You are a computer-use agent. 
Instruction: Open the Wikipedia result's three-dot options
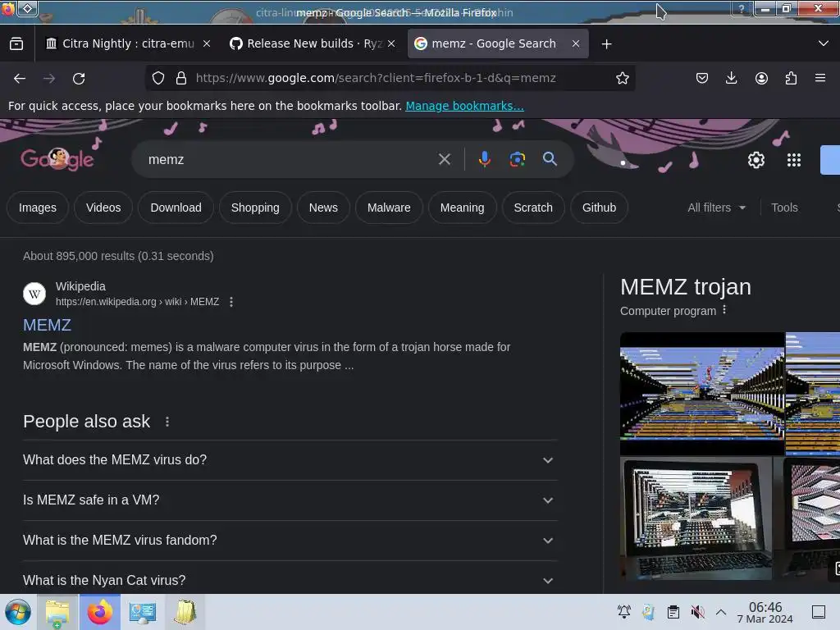pyautogui.click(x=231, y=302)
